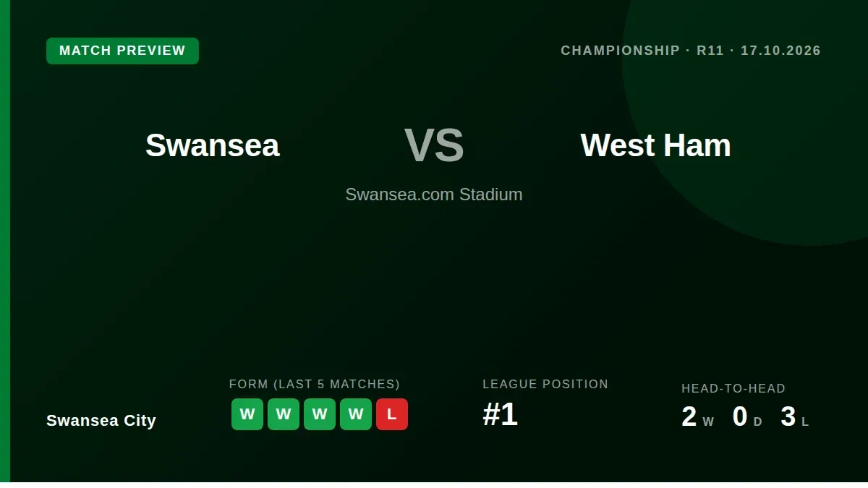This screenshot has height=488, width=868.
Task: Click the League Position label
Action: point(545,384)
